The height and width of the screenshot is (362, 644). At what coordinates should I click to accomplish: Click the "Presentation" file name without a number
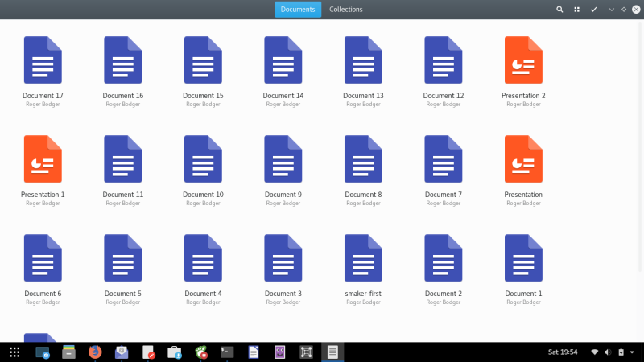[x=523, y=195]
